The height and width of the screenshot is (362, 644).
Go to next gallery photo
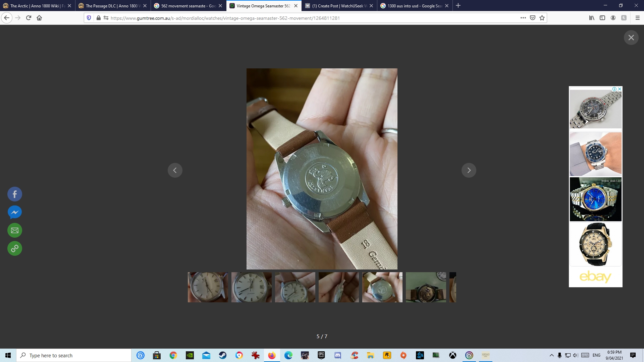(469, 170)
